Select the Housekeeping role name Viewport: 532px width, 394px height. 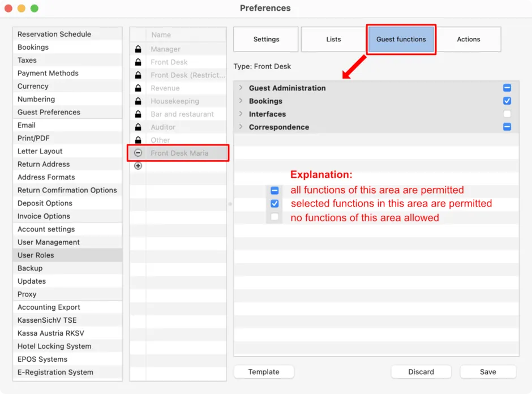175,101
